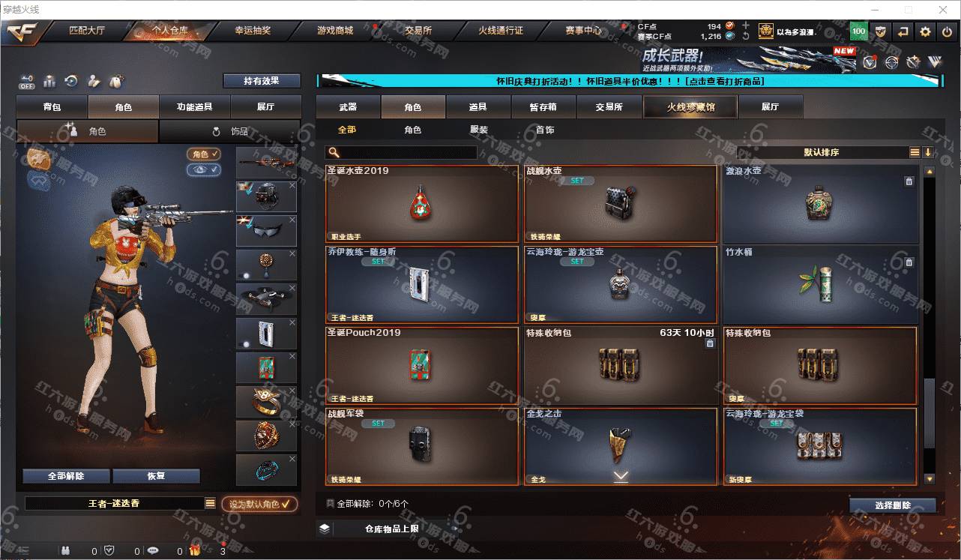
Task: Toggle the key OFF switch icon
Action: [x=27, y=81]
